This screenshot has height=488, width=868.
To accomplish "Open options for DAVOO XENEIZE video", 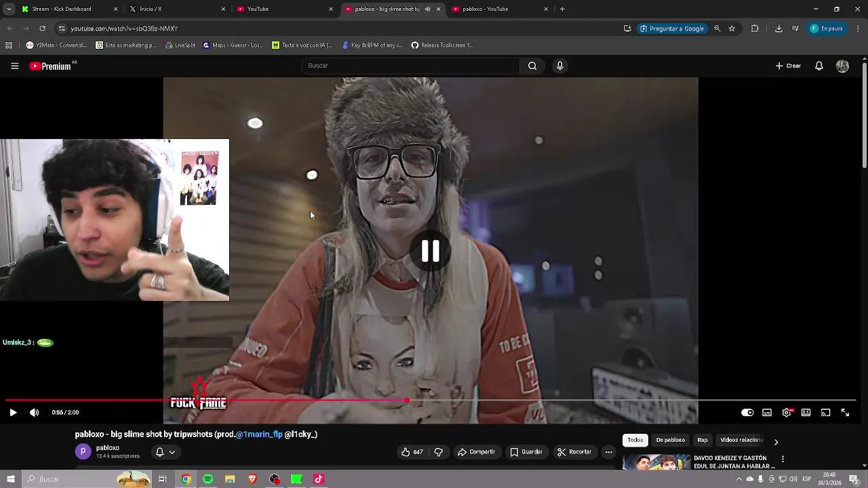I will (x=783, y=459).
